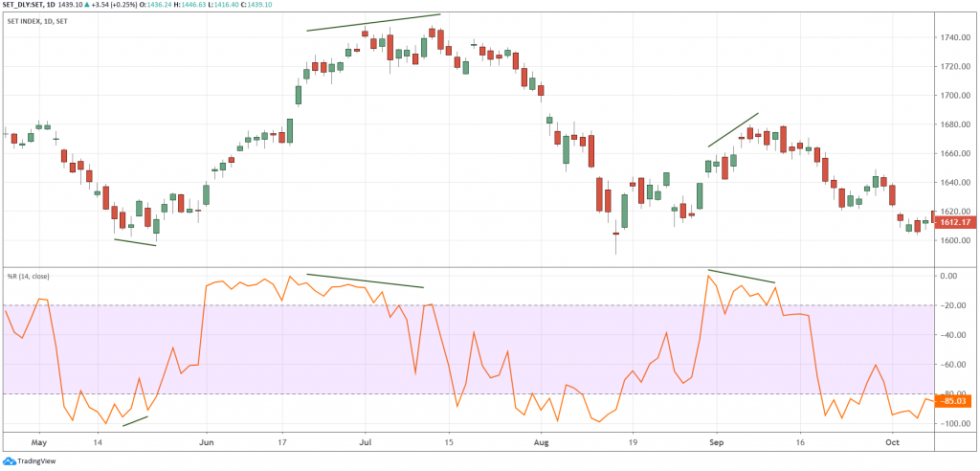This screenshot has height=471, width=980.
Task: Select the 'SET INDEX, 1D, SET' chart legend
Action: point(38,20)
